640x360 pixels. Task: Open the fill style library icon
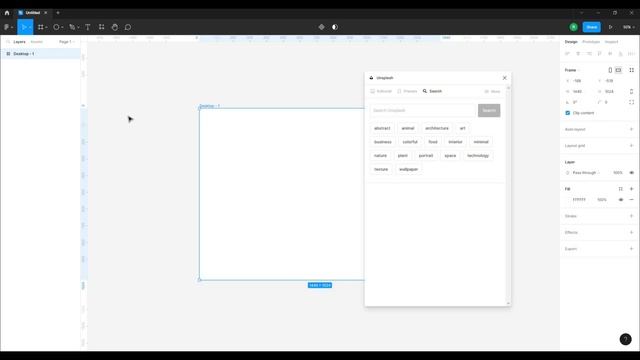[x=621, y=189]
